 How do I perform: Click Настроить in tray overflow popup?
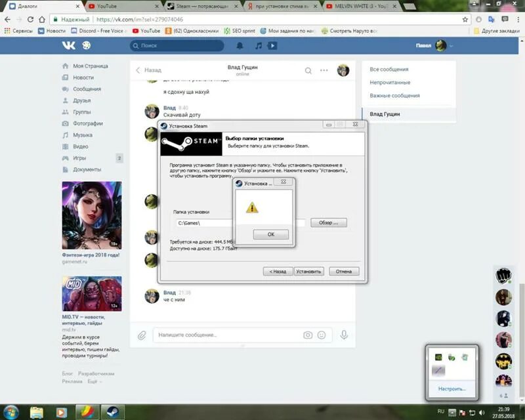point(452,389)
